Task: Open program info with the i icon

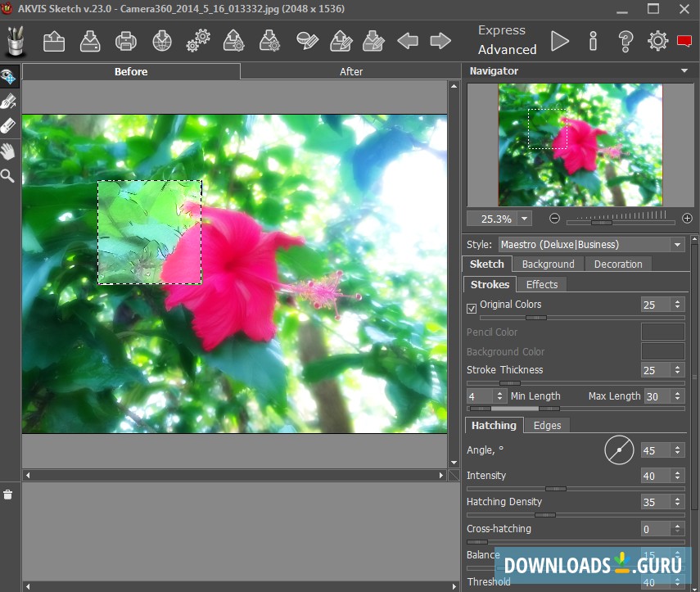Action: point(594,40)
